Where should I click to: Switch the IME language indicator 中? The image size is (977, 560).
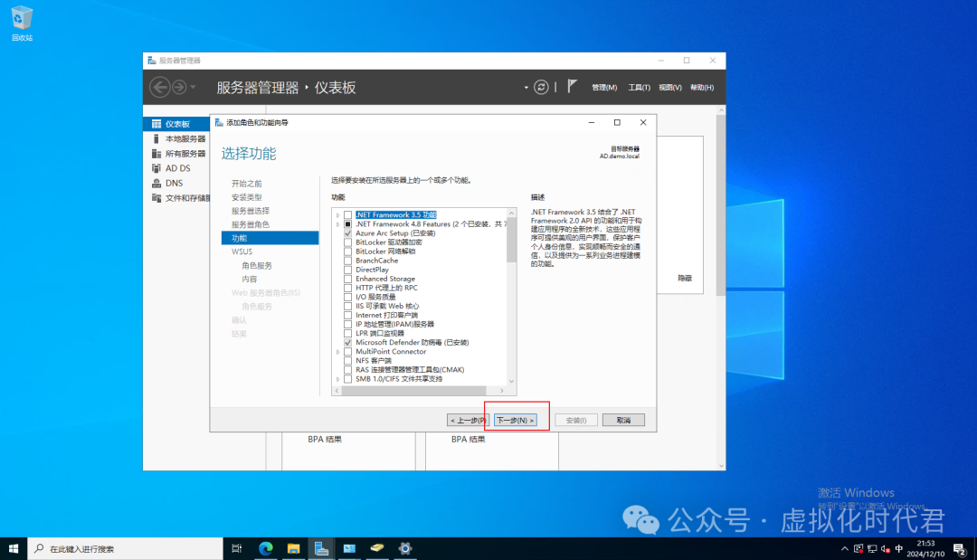pyautogui.click(x=898, y=549)
